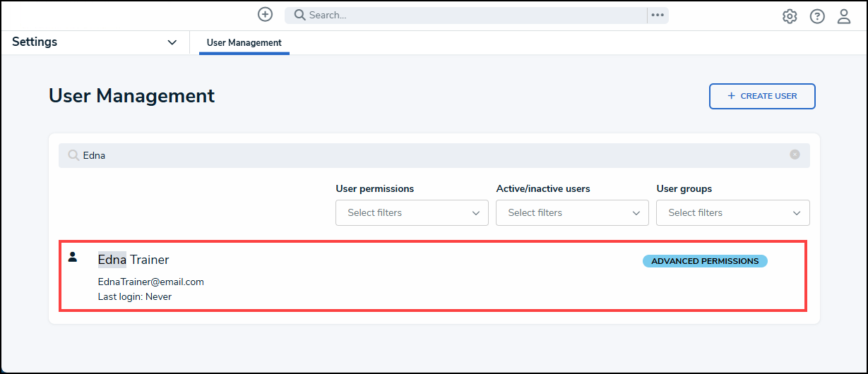The image size is (868, 374).
Task: Open the user profile icon
Action: pos(844,16)
